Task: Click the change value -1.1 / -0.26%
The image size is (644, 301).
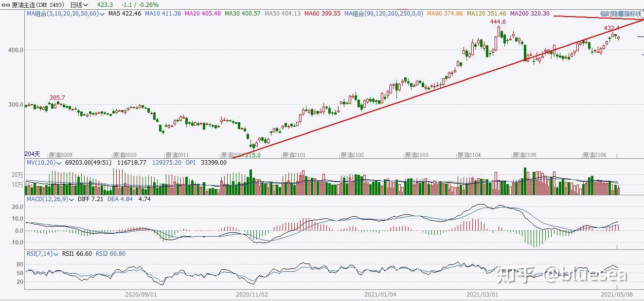Action: pyautogui.click(x=139, y=4)
